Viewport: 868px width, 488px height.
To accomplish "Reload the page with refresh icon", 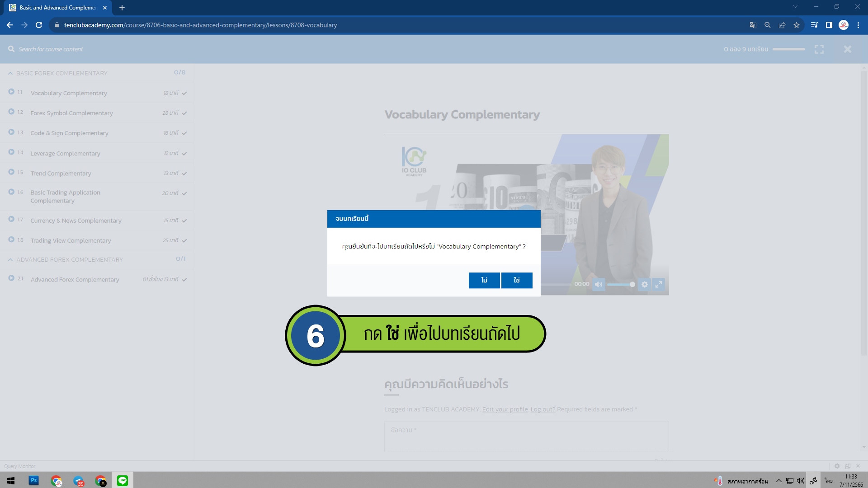I will [x=39, y=25].
